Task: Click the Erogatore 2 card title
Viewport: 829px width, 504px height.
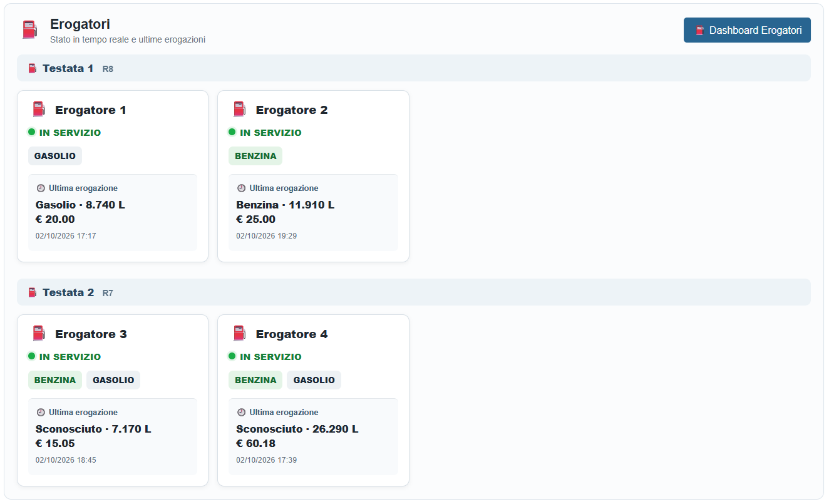Action: pyautogui.click(x=292, y=110)
